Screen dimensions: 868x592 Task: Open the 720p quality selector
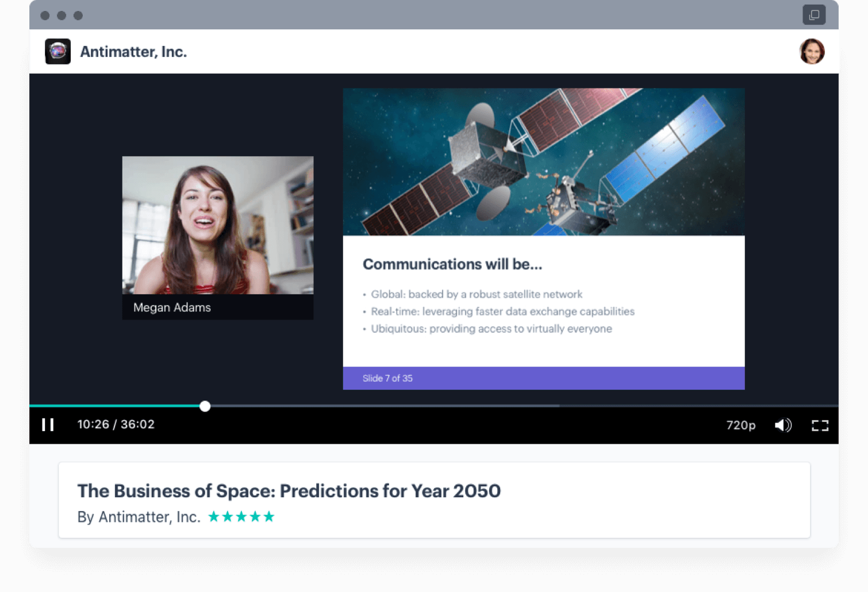click(x=740, y=425)
